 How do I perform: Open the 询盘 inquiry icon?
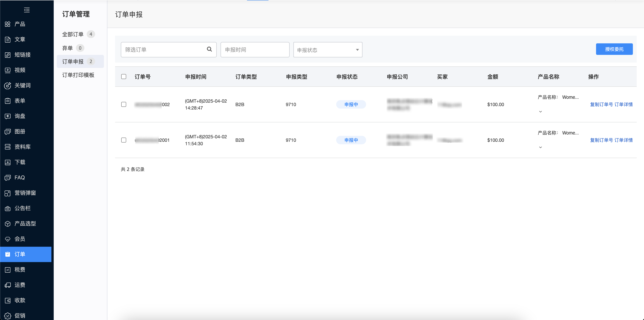point(8,116)
